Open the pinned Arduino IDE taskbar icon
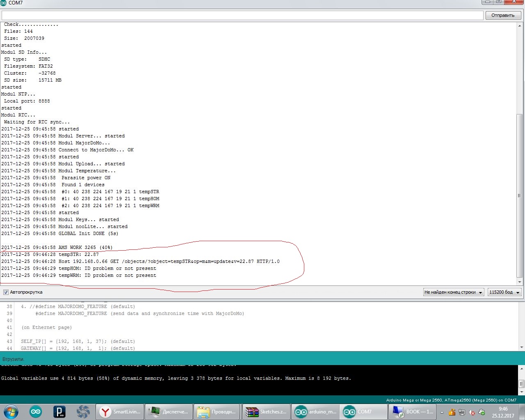This screenshot has width=525, height=420. coord(36,411)
